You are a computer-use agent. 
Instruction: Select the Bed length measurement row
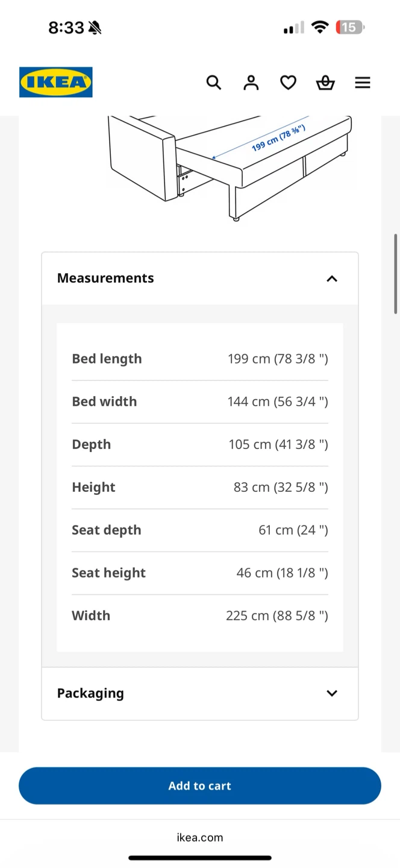coord(200,359)
